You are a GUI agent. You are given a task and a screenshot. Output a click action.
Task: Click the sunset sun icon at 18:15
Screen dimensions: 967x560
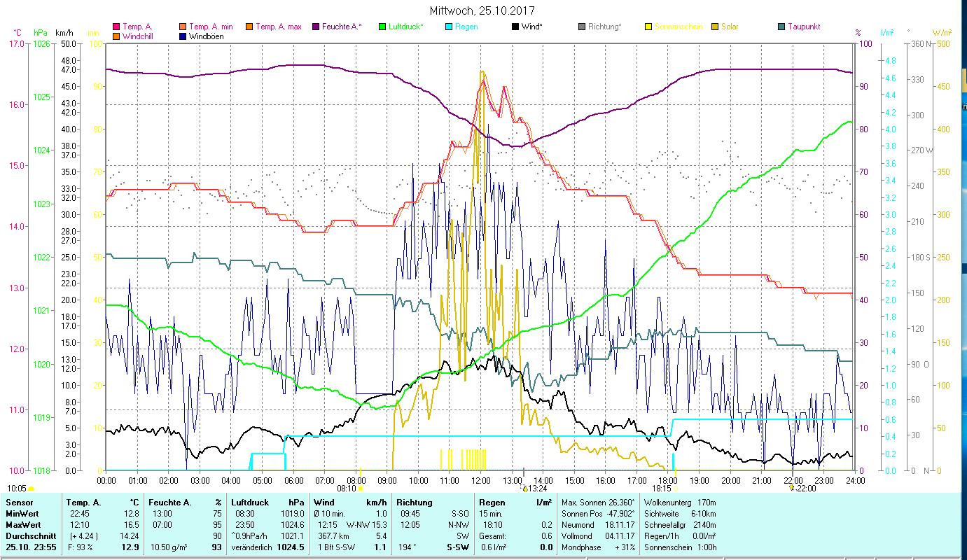[675, 489]
